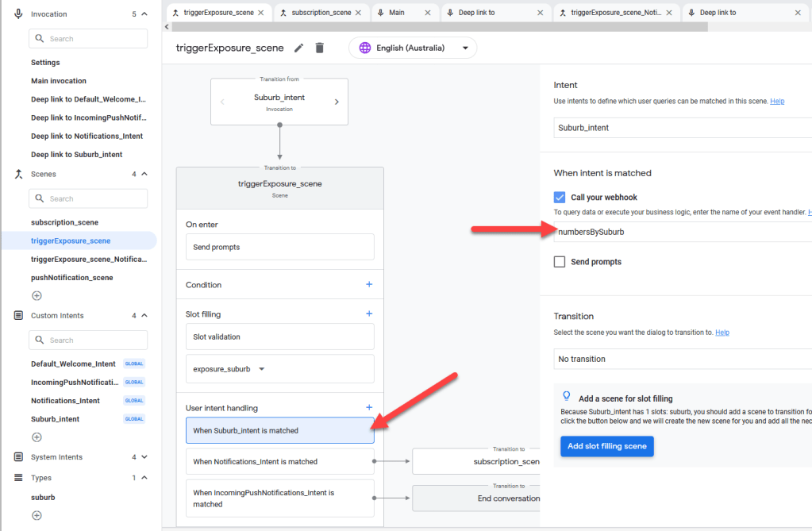Add a new custom intent via the plus icon

[x=37, y=437]
